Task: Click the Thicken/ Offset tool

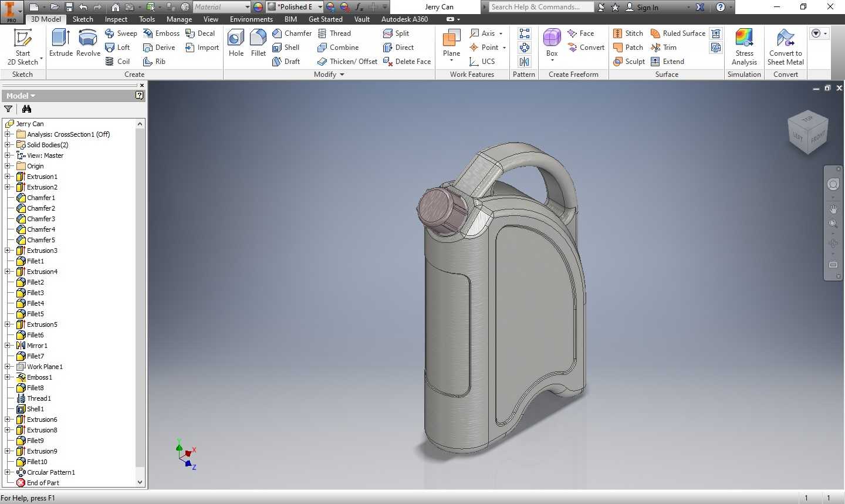Action: tap(347, 62)
